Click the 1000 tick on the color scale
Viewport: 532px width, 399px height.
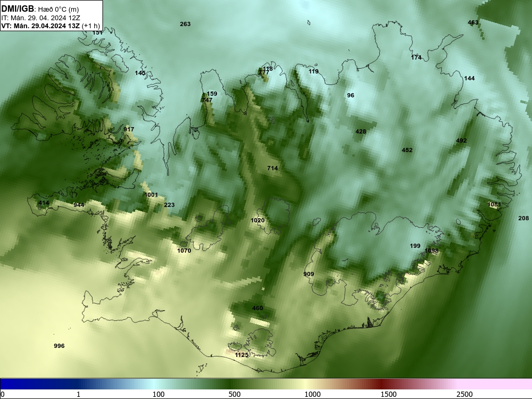[312, 394]
